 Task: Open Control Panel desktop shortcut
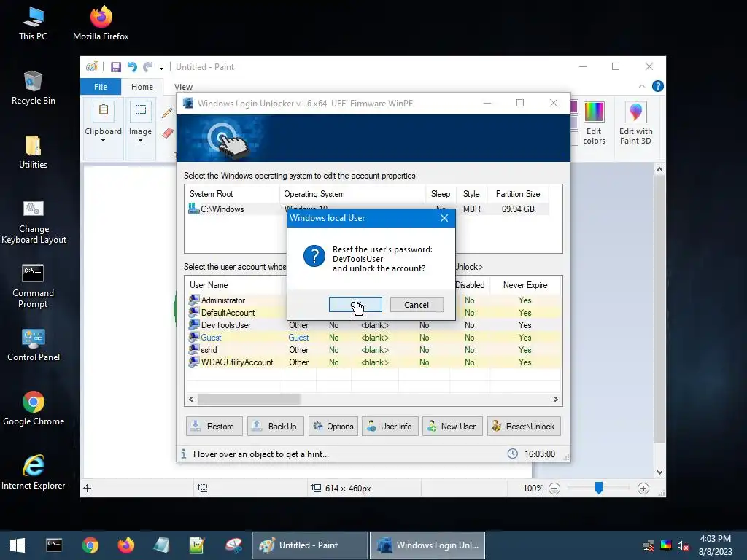click(34, 345)
